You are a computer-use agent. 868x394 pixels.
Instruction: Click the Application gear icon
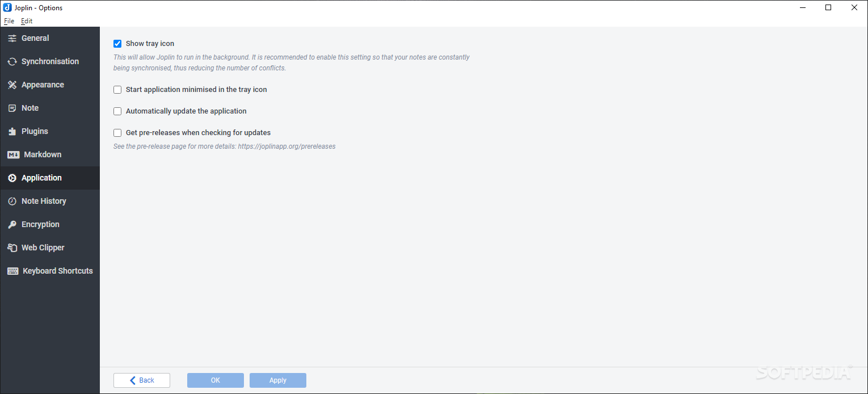tap(12, 178)
